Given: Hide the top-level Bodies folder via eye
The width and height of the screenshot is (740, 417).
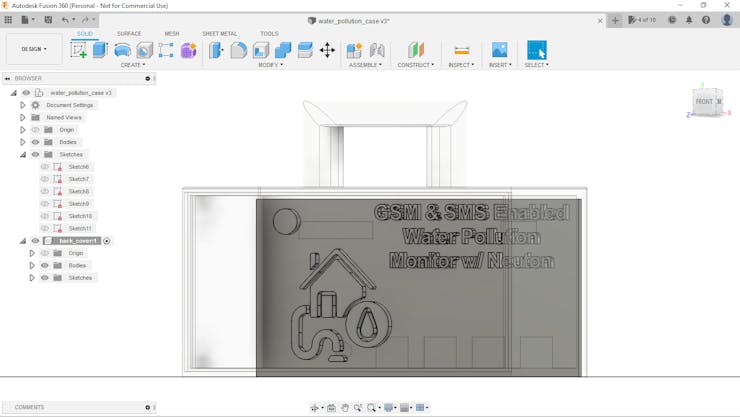Looking at the screenshot, I should point(35,142).
